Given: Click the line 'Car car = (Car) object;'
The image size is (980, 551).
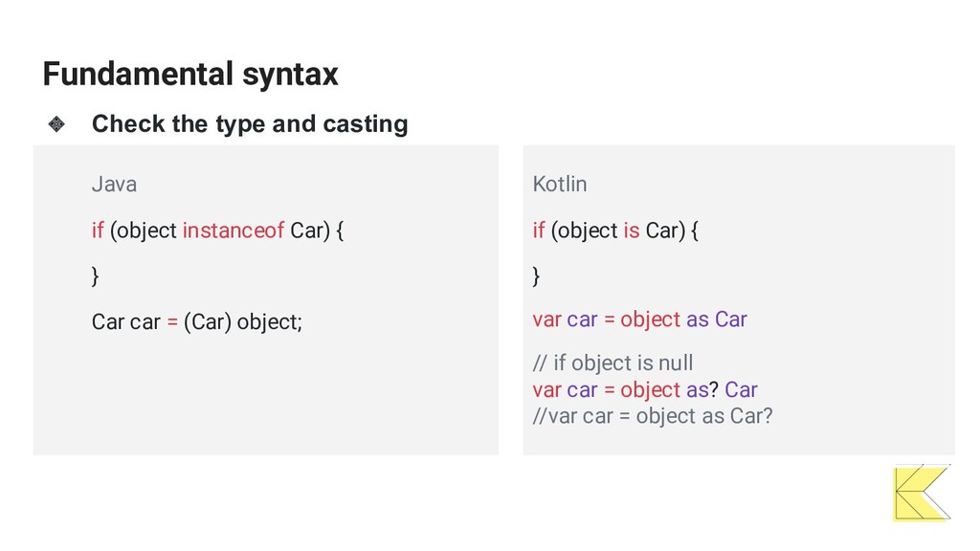Looking at the screenshot, I should pyautogui.click(x=197, y=321).
